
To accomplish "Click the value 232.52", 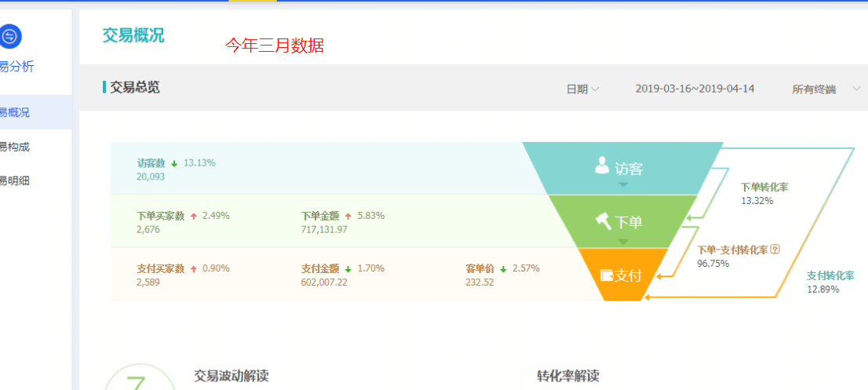I will pyautogui.click(x=480, y=282).
